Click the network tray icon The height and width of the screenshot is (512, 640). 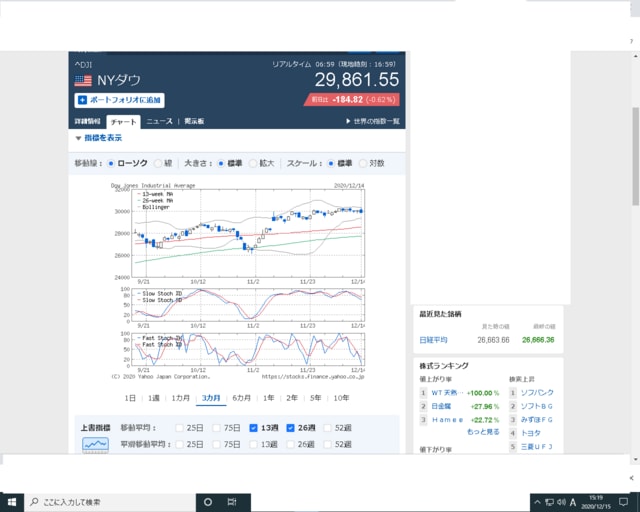click(x=549, y=502)
